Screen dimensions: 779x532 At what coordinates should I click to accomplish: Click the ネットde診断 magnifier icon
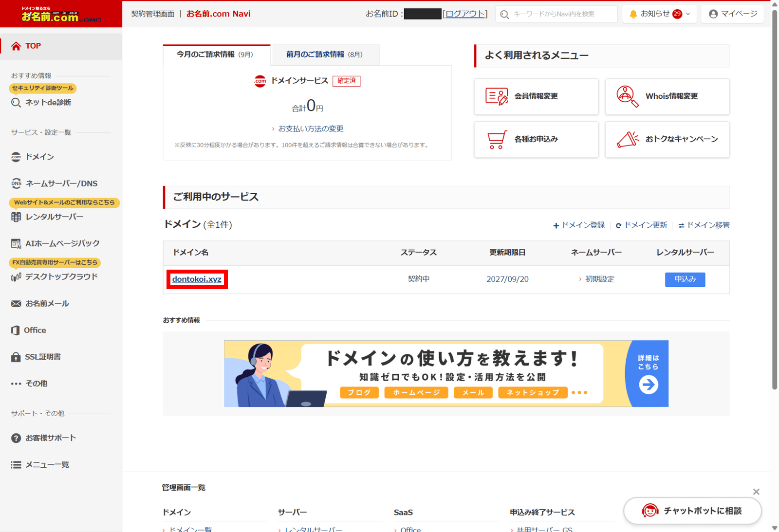point(16,103)
